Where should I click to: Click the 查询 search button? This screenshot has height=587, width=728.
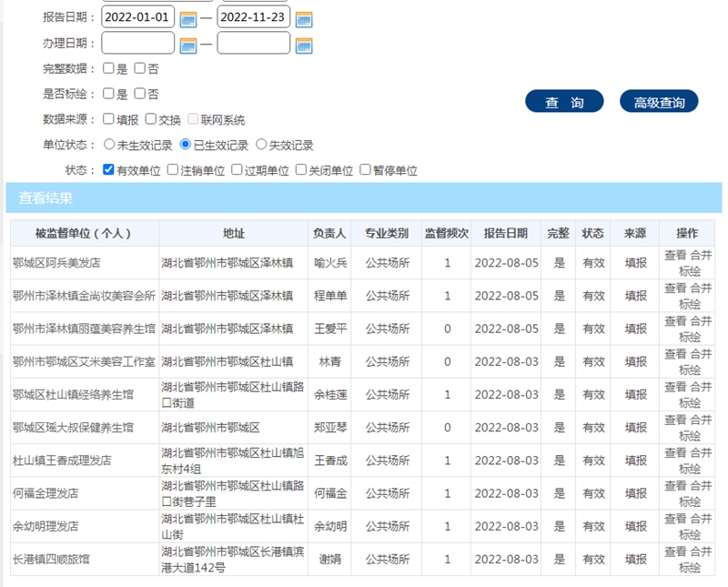click(x=564, y=101)
